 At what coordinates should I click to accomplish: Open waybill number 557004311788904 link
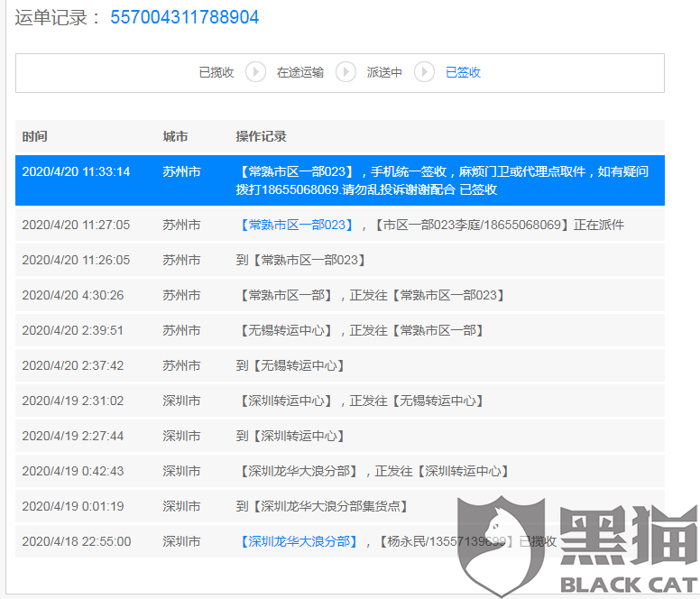coord(184,17)
